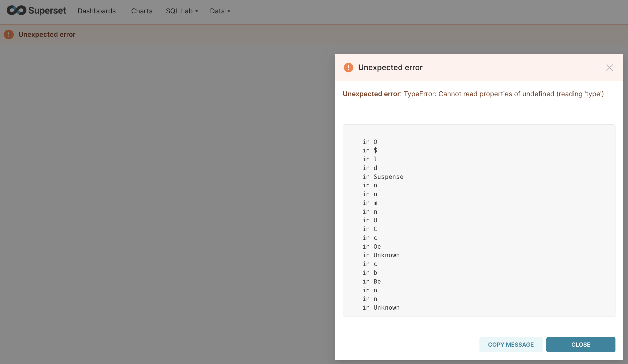The image size is (628, 364).
Task: Click the stack trace code box
Action: [479, 220]
